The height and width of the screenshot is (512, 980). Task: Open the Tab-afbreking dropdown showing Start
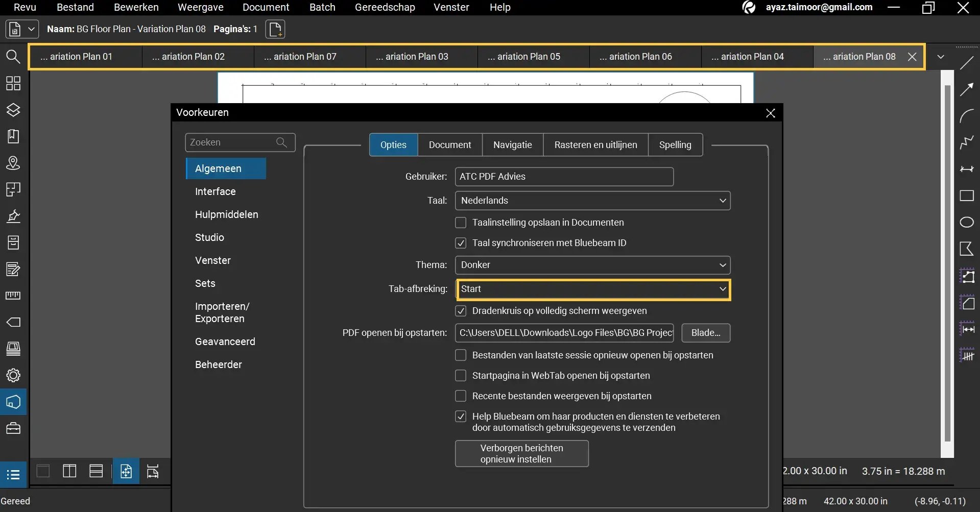point(592,289)
